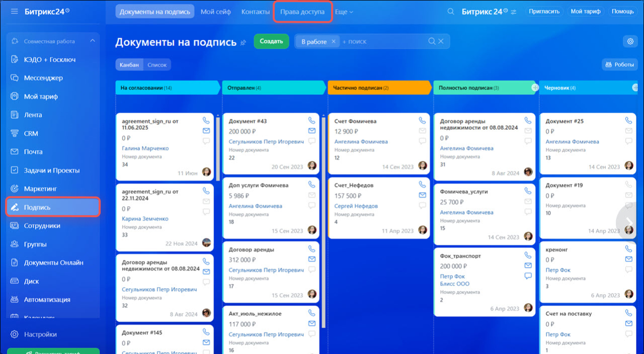Click the Мой тариф button in top bar
Viewport: 644px width, 354px height.
[586, 12]
